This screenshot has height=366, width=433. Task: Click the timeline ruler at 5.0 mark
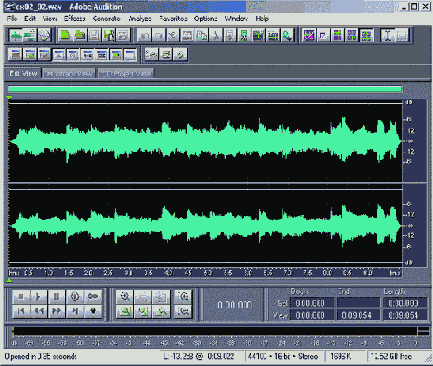(208, 273)
